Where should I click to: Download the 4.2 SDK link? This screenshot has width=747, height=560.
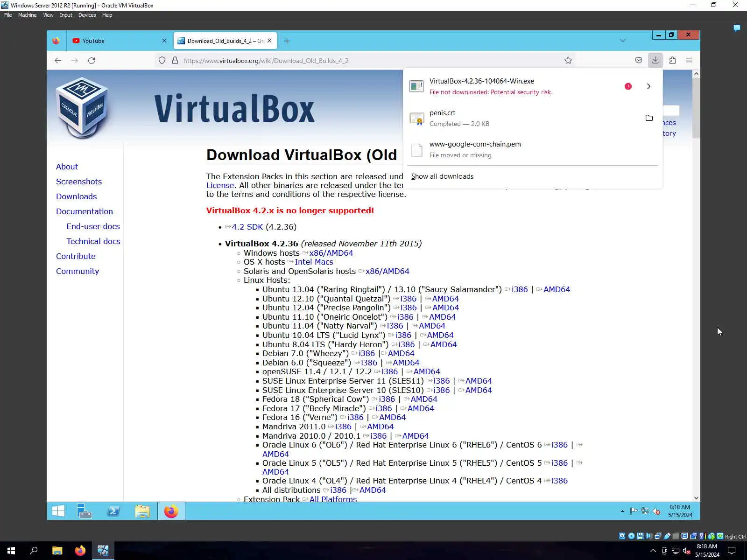[x=247, y=227]
